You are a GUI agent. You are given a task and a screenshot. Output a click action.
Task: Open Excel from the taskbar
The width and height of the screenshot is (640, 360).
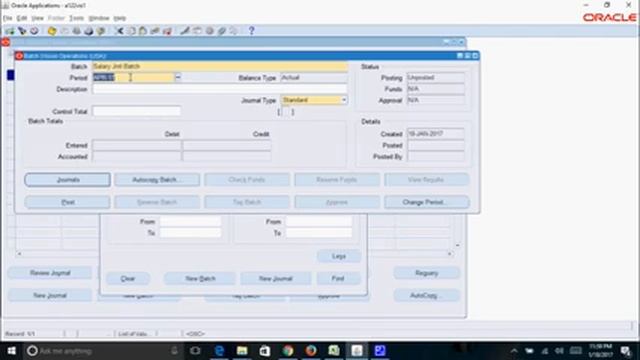coord(334,351)
